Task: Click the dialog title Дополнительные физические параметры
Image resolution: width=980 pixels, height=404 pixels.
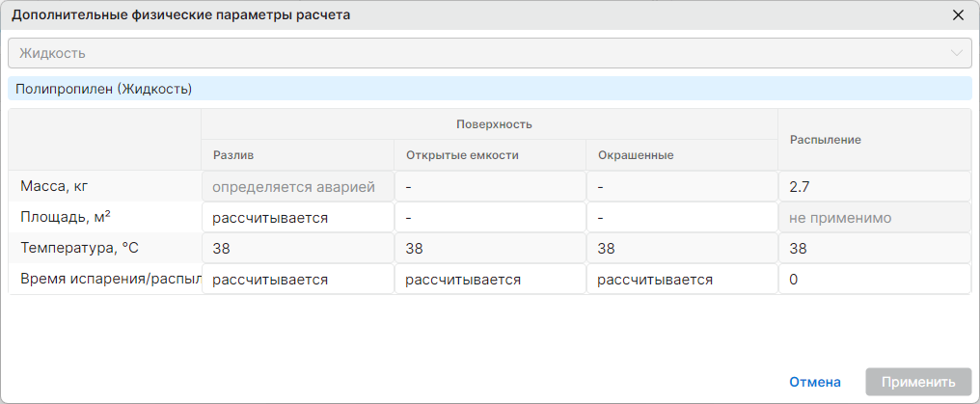Action: click(181, 15)
